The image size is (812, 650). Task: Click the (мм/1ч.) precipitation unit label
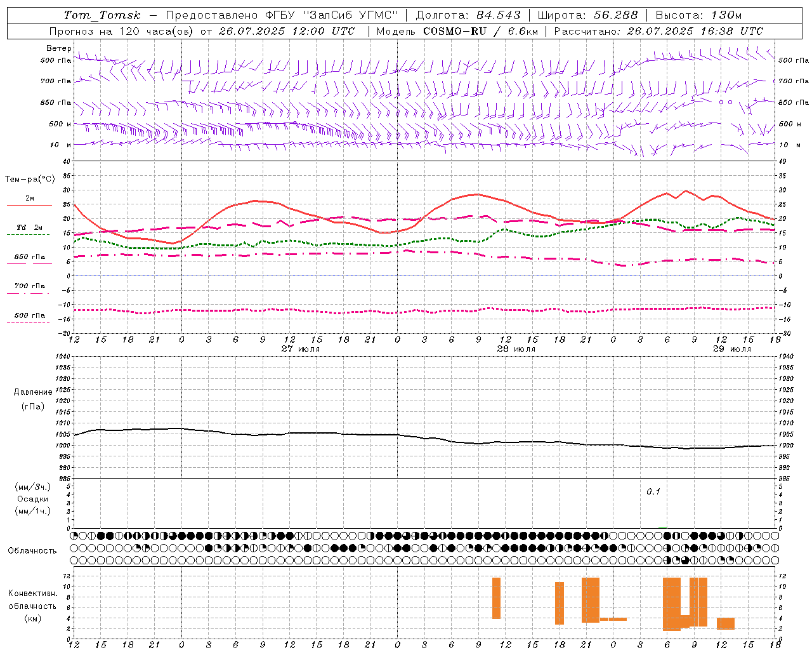(33, 511)
